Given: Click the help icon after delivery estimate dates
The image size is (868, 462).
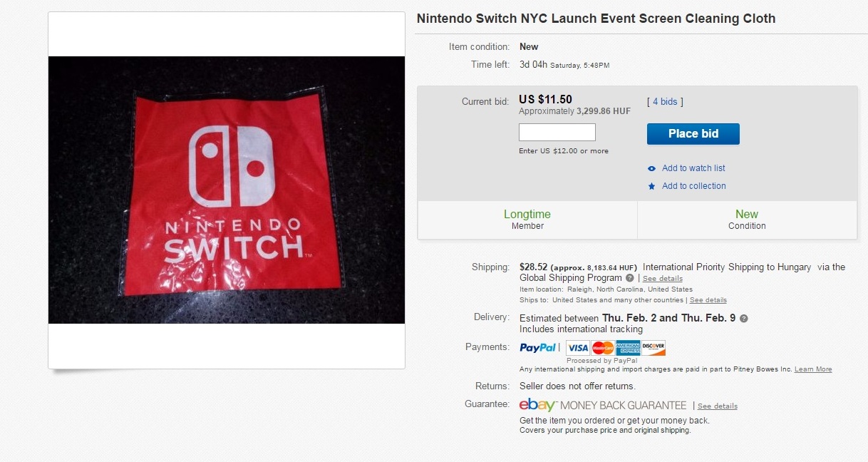Looking at the screenshot, I should [x=744, y=319].
